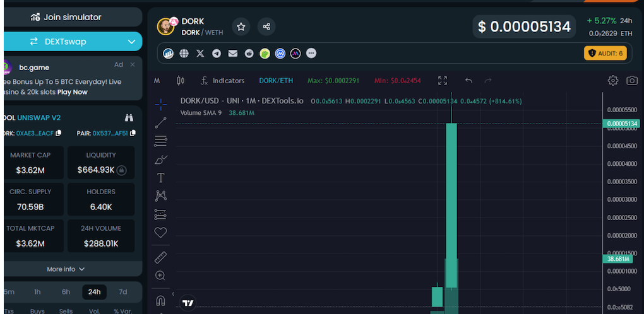Open the UNISWAP V2 pool link
644x314 pixels.
click(39, 118)
